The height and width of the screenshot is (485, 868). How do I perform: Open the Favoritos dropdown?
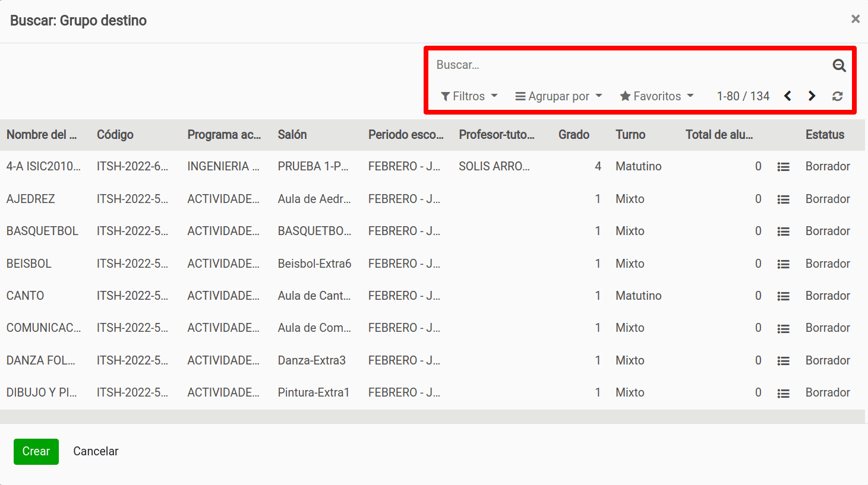point(656,96)
